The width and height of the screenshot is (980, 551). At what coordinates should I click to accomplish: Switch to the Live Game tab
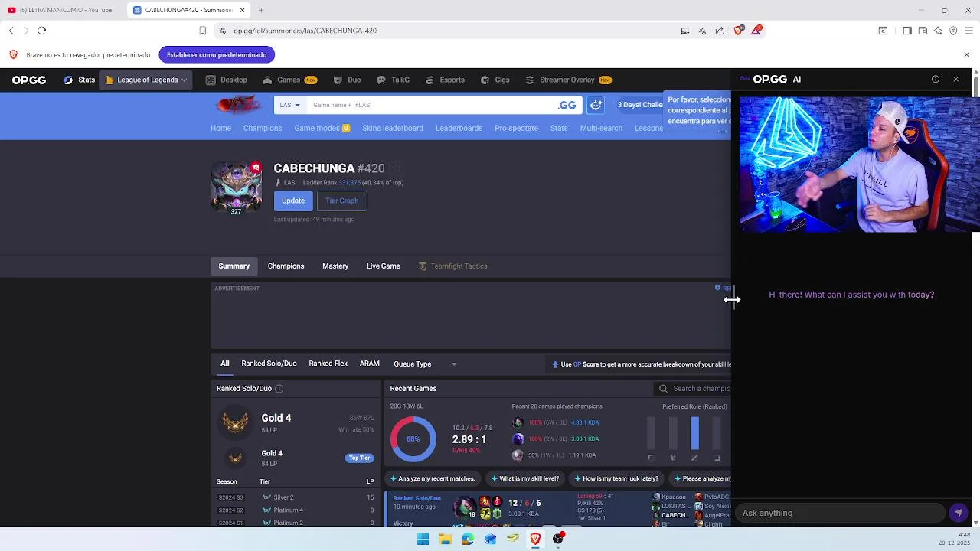pos(383,266)
